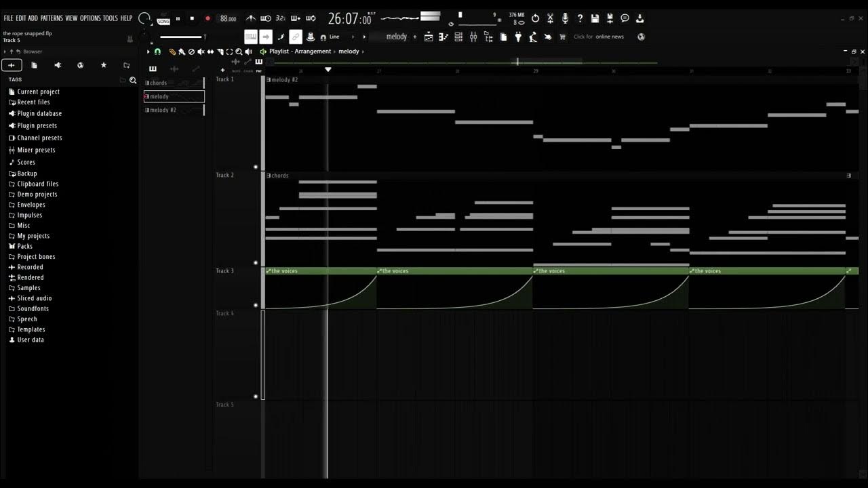Click the globe icon beside online news
868x488 pixels.
click(x=642, y=37)
